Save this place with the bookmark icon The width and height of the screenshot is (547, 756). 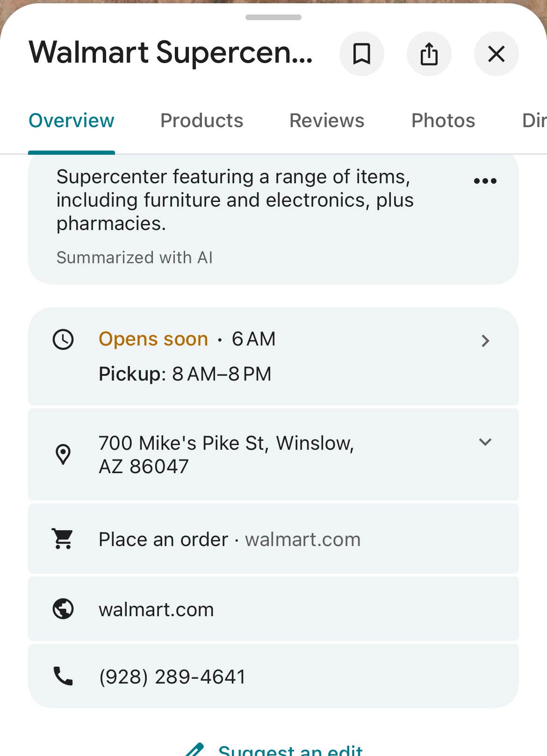tap(362, 54)
